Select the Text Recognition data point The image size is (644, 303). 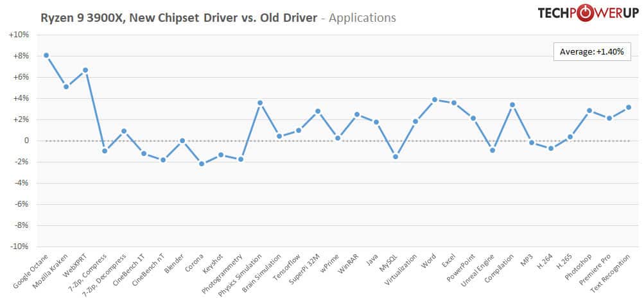pos(629,107)
